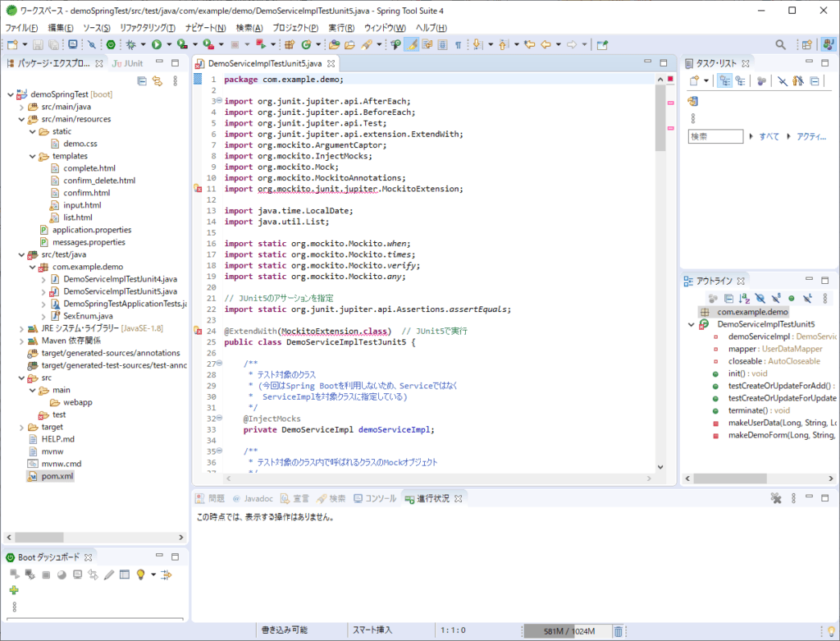Screen dimensions: 840x641
Task: Open the Package Explorer three-dot view menu
Action: 176,81
